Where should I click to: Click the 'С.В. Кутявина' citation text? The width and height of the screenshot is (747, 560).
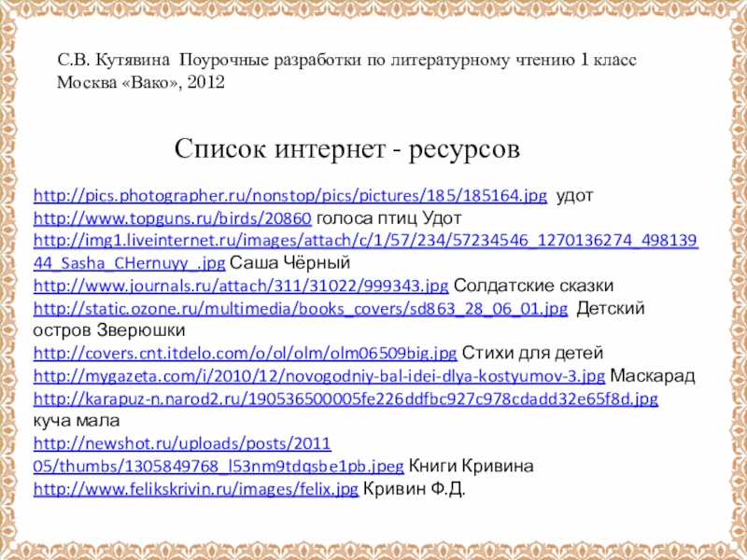coord(114,60)
